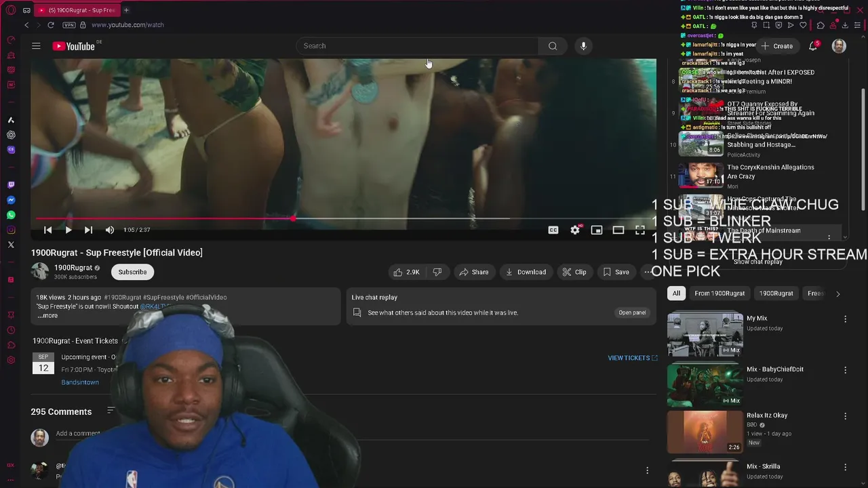
Task: Open Messenger in the Opera sidebar
Action: coord(11,200)
